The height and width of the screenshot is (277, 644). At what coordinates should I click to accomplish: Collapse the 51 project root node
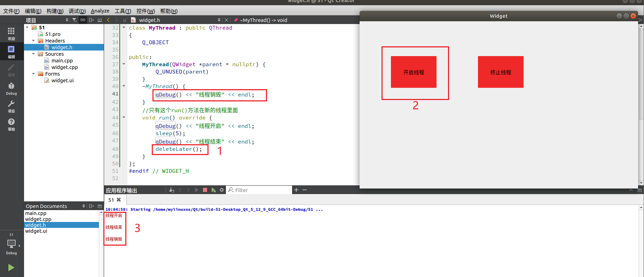coord(27,27)
